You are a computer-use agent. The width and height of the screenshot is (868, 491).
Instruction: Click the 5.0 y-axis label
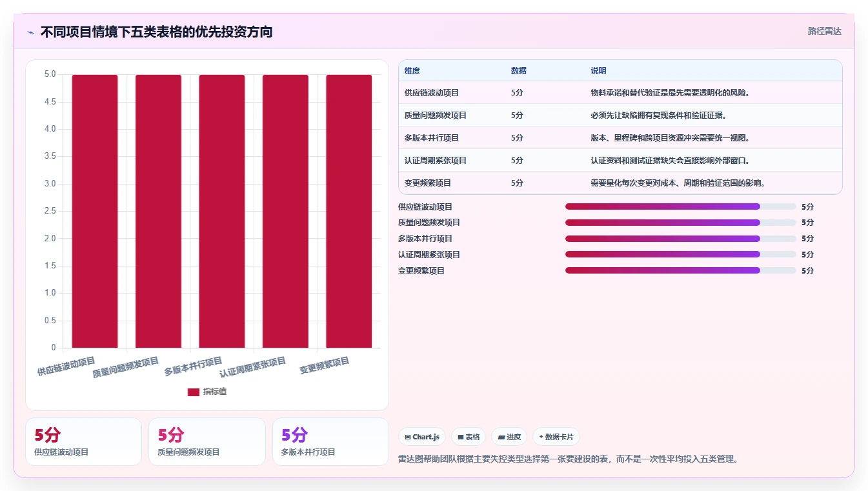click(50, 74)
